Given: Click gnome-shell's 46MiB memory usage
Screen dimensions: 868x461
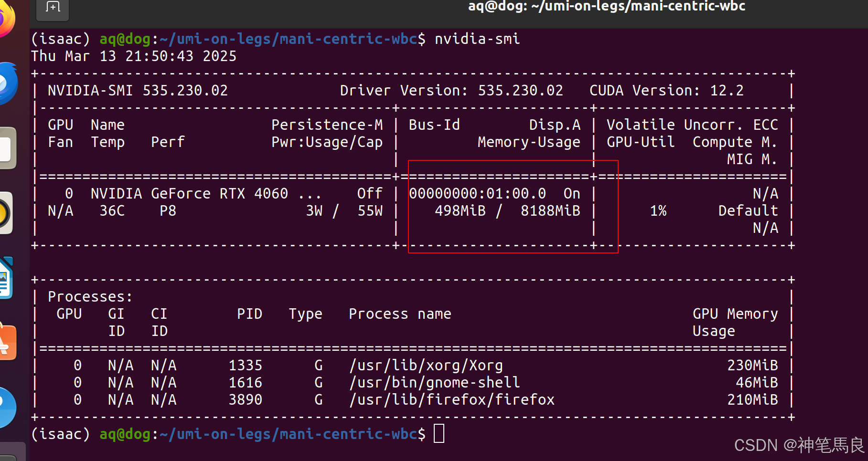Looking at the screenshot, I should tap(757, 383).
